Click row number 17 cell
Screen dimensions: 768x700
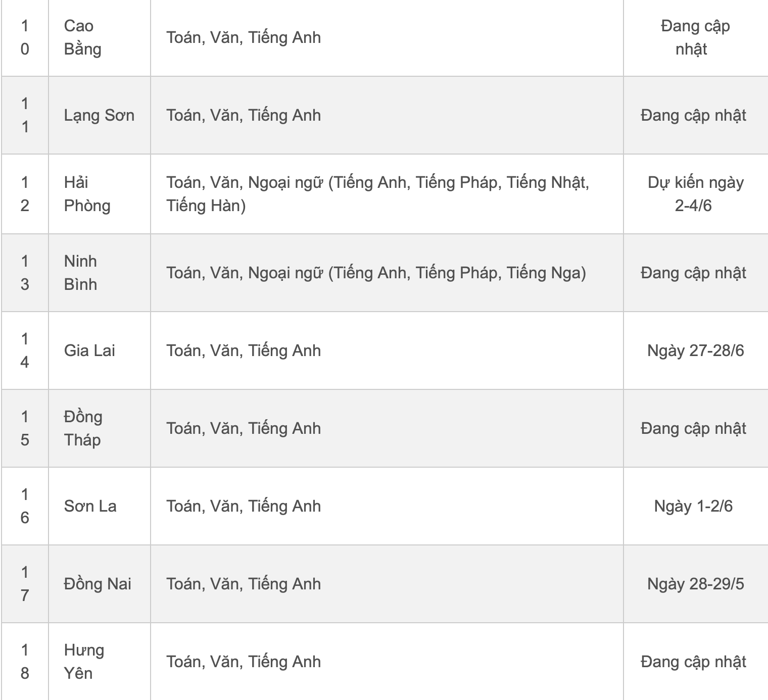(x=25, y=584)
